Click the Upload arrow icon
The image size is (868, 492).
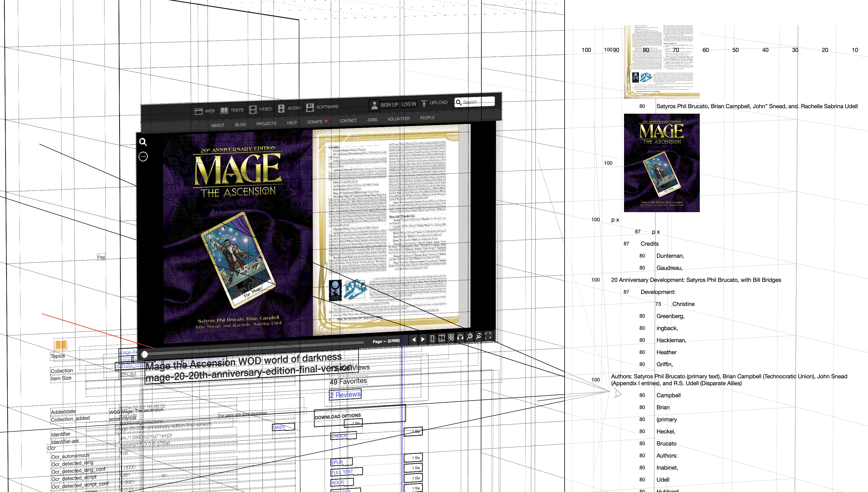click(x=424, y=103)
